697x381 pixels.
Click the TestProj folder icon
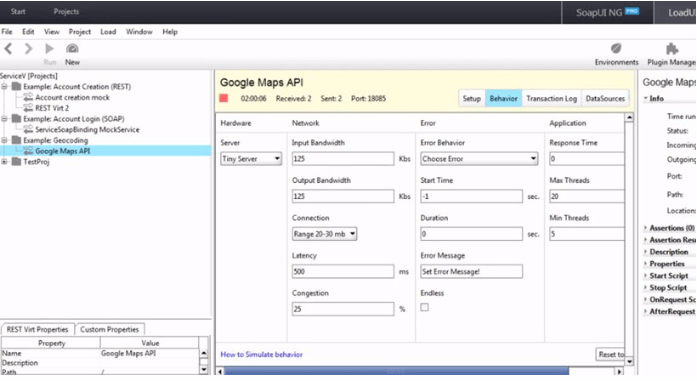click(x=16, y=162)
